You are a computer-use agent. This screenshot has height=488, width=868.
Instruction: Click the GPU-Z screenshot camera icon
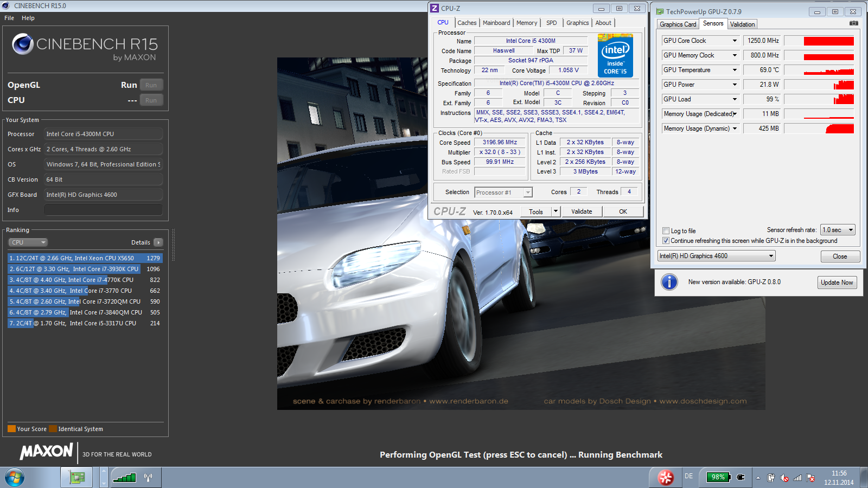click(853, 23)
